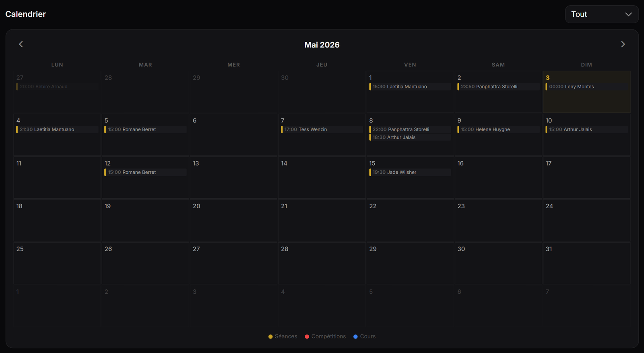Screen dimensions: 644x353
Task: Open the 17:00 Tess Wenzin event
Action: coord(322,129)
